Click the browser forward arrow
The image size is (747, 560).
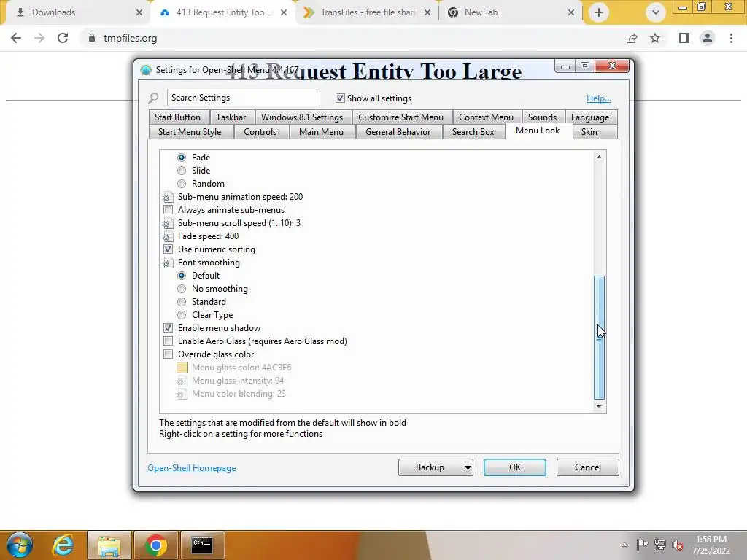point(39,38)
